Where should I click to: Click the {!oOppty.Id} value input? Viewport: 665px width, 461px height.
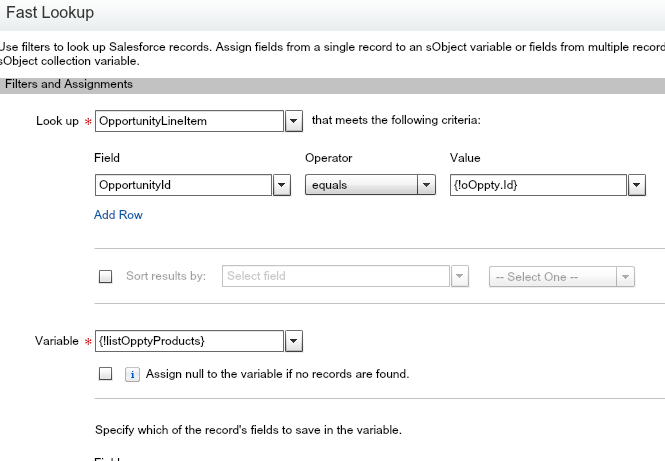(538, 185)
